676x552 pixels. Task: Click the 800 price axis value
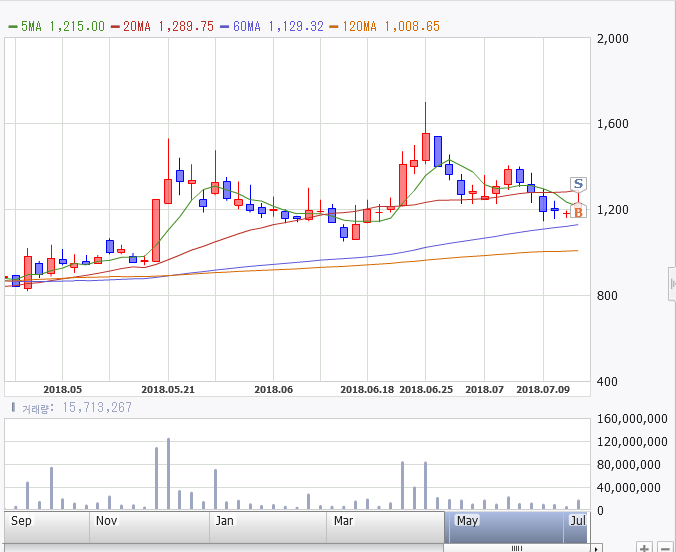607,296
